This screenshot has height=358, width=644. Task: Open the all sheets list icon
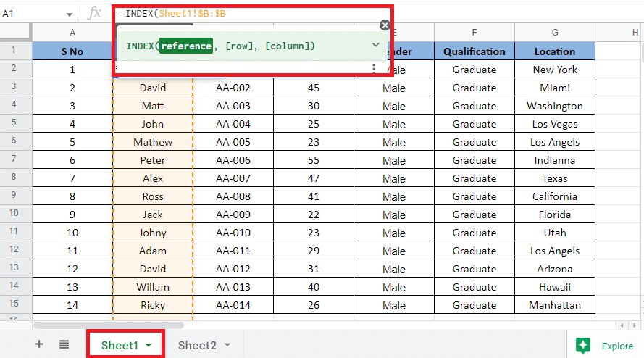click(64, 345)
